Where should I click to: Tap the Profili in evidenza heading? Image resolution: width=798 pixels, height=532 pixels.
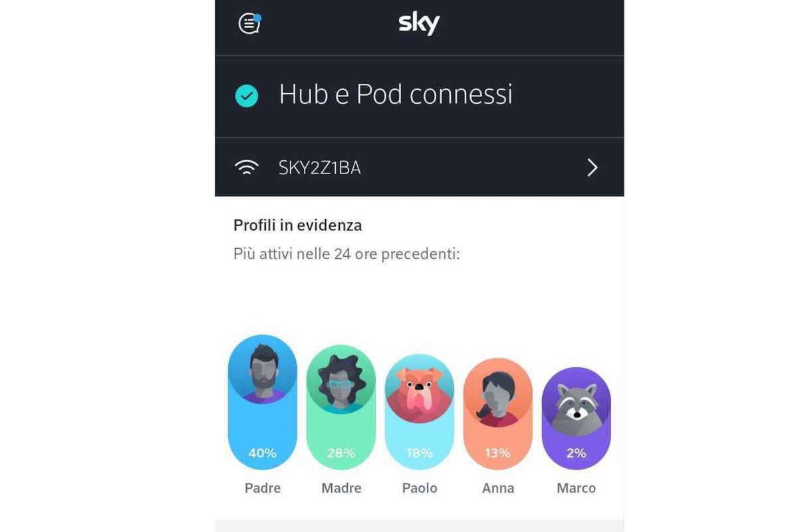[298, 225]
